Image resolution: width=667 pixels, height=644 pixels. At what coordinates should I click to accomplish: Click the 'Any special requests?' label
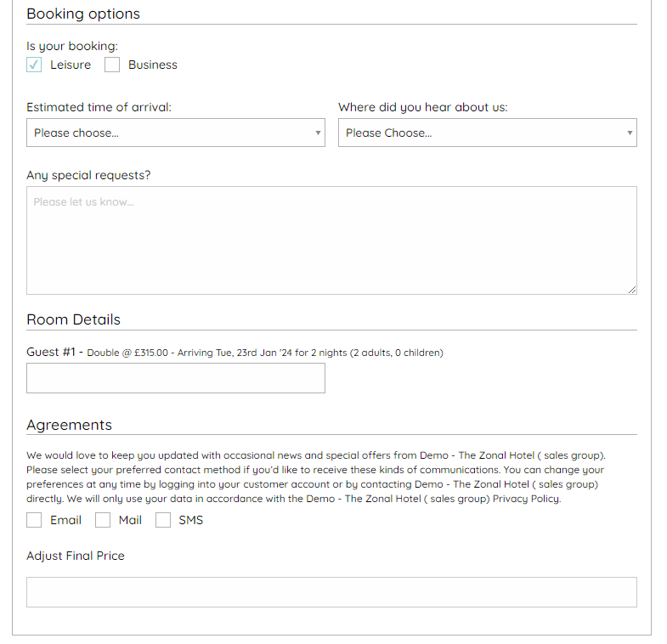88,175
